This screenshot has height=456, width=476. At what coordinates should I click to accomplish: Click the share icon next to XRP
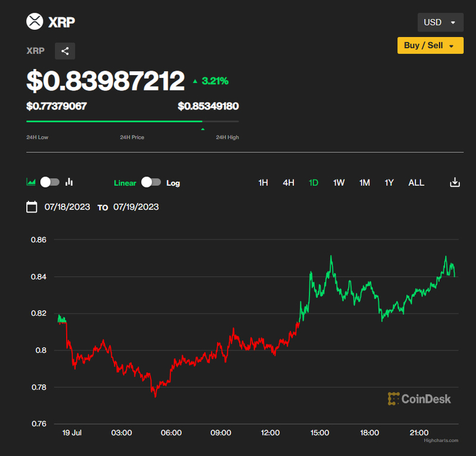tap(65, 51)
